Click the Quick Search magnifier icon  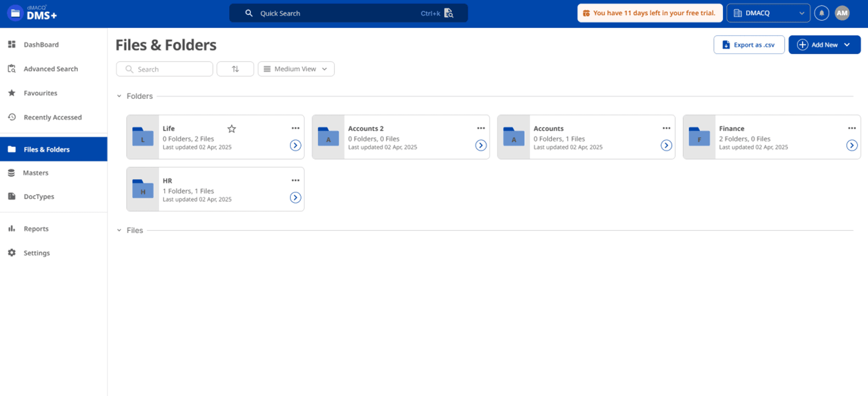249,13
